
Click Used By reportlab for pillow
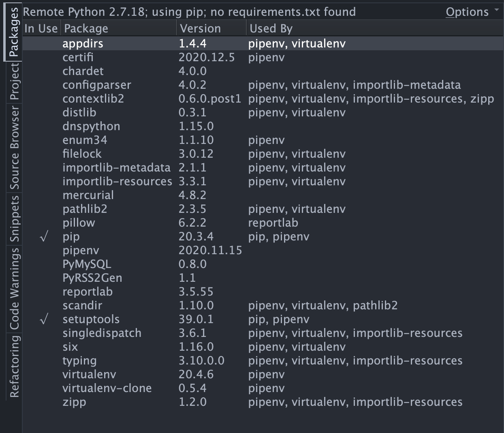273,223
